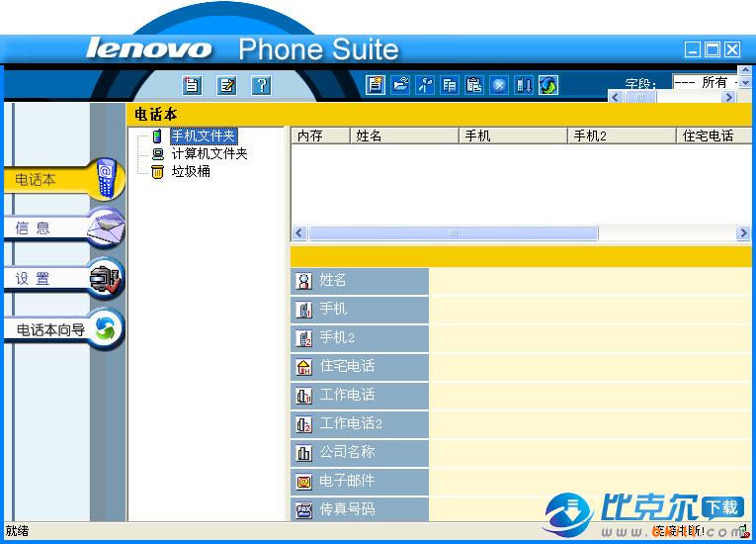
Task: Click the building icon of the 工作电话2 row
Action: coord(303,424)
